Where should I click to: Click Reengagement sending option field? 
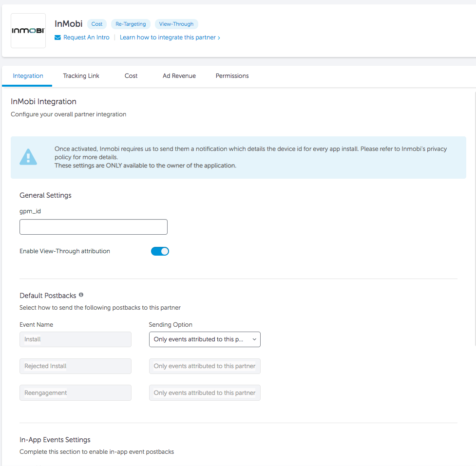[x=205, y=393]
